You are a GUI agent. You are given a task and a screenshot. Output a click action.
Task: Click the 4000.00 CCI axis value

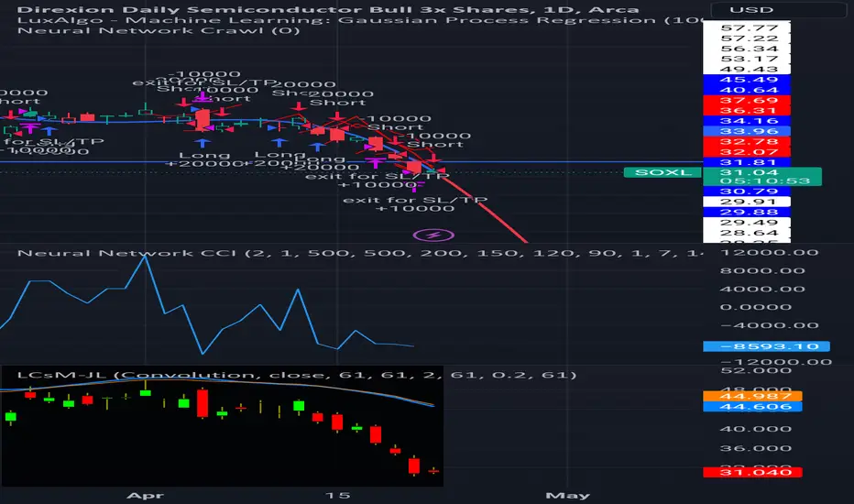click(x=762, y=290)
